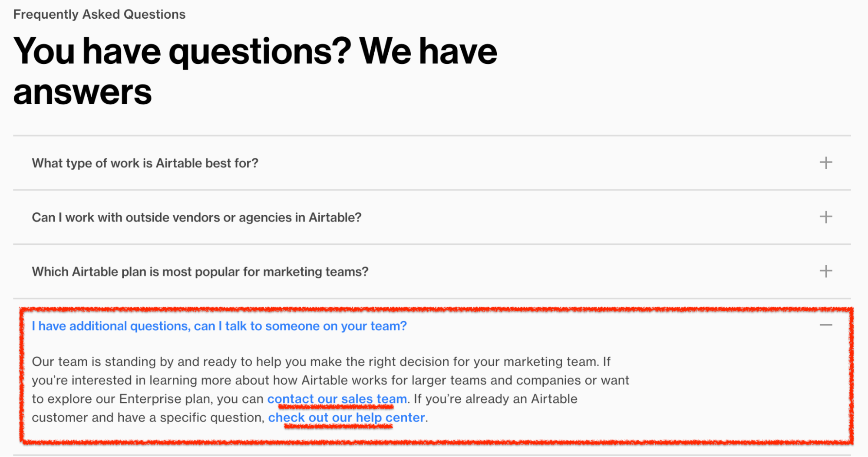Click the plus icon next to the vendors question
Viewport: 868px width, 457px height.
[825, 217]
